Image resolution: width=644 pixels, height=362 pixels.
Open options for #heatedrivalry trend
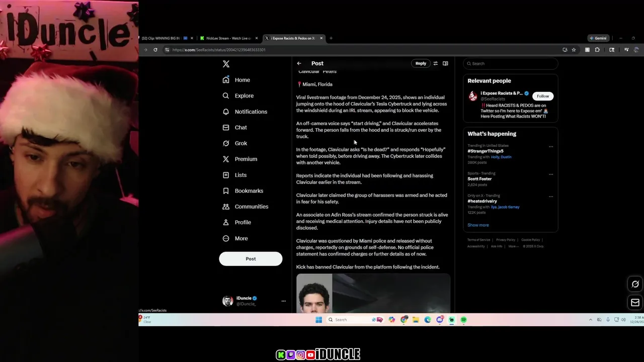551,197
